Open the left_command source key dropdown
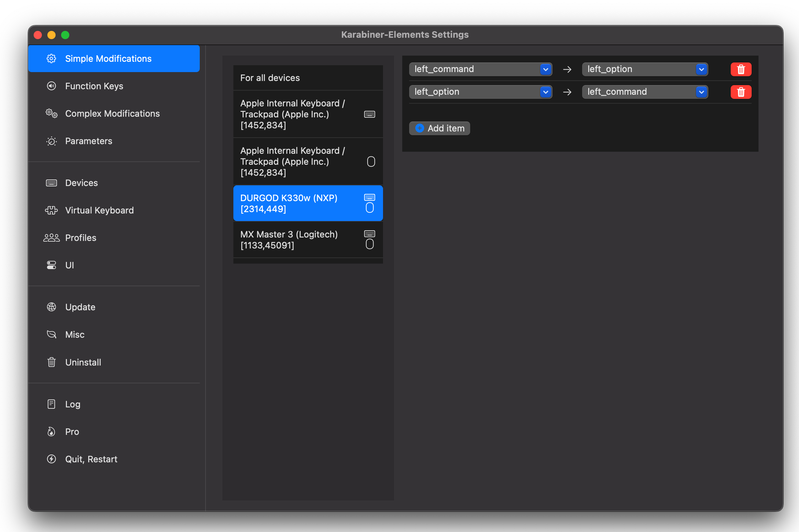Viewport: 799px width, 532px height. click(x=480, y=69)
